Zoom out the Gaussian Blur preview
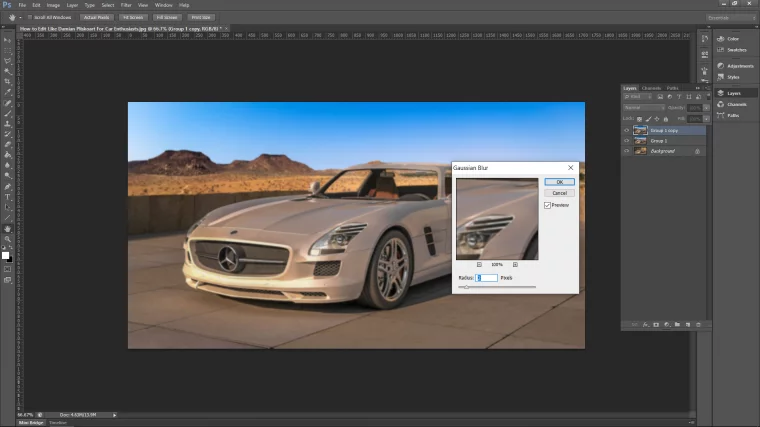The height and width of the screenshot is (427, 760). coord(479,265)
